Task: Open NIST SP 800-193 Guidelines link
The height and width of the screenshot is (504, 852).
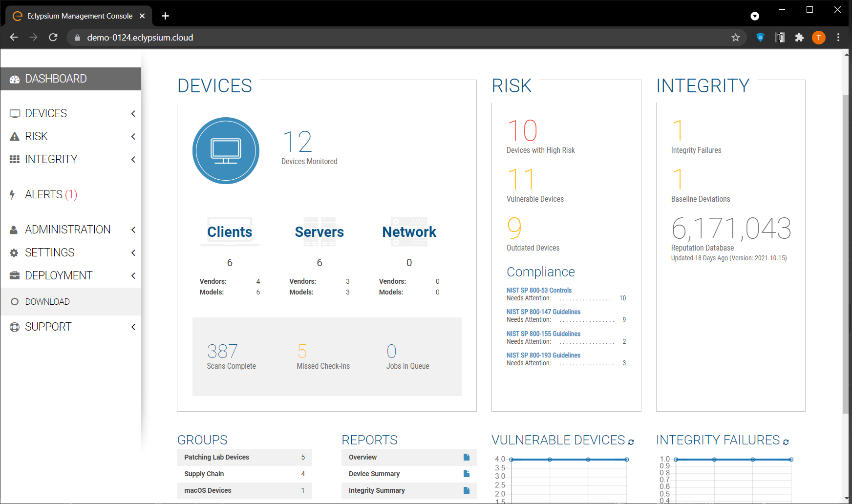Action: coord(543,355)
